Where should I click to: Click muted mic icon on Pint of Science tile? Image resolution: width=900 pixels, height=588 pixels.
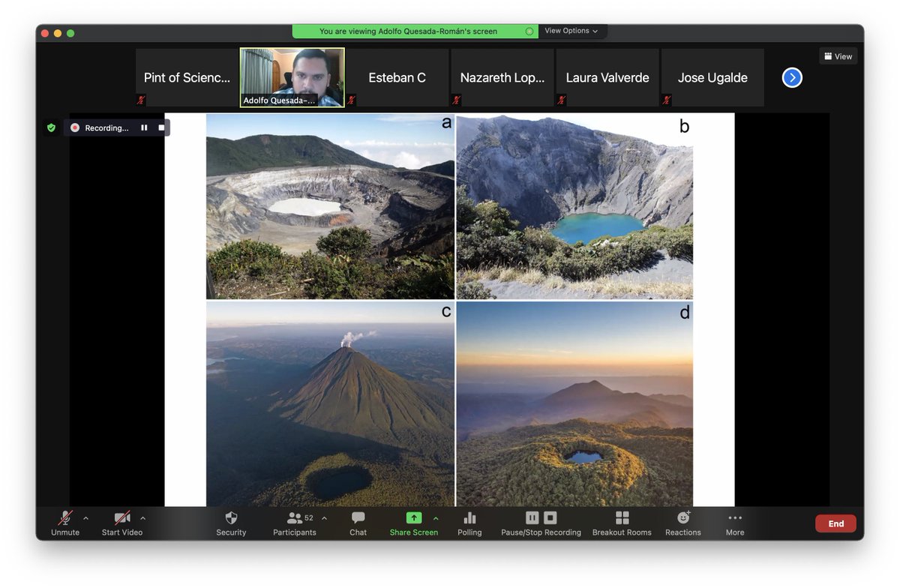(x=141, y=100)
